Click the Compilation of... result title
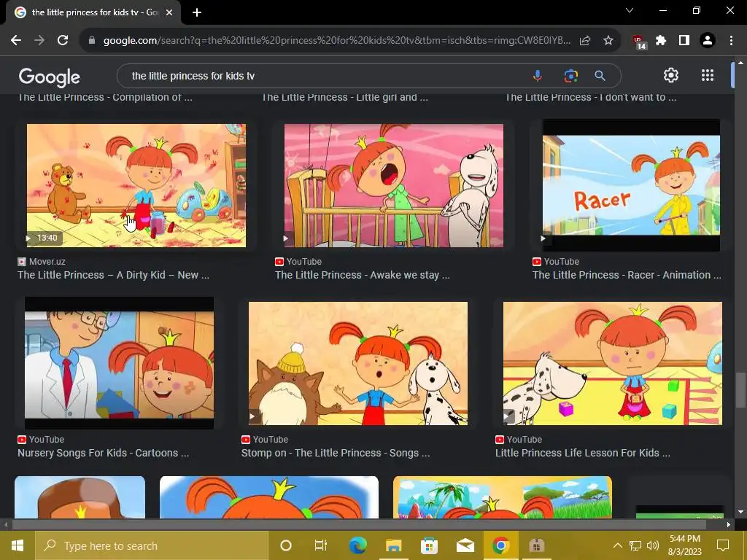 pyautogui.click(x=105, y=97)
